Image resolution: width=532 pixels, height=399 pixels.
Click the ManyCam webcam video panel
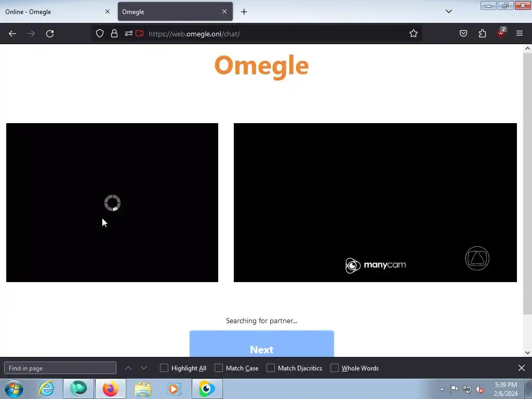coord(375,203)
